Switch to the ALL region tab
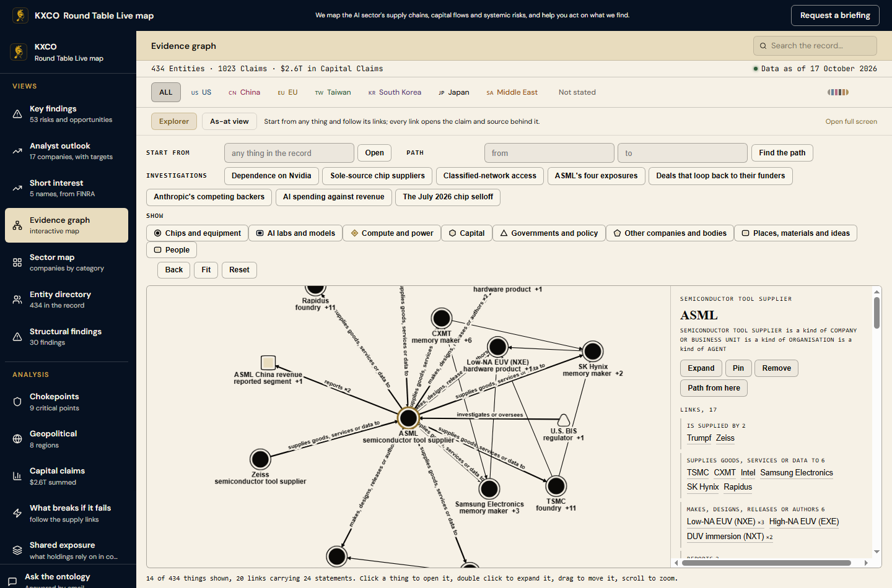The height and width of the screenshot is (588, 892). coord(166,92)
